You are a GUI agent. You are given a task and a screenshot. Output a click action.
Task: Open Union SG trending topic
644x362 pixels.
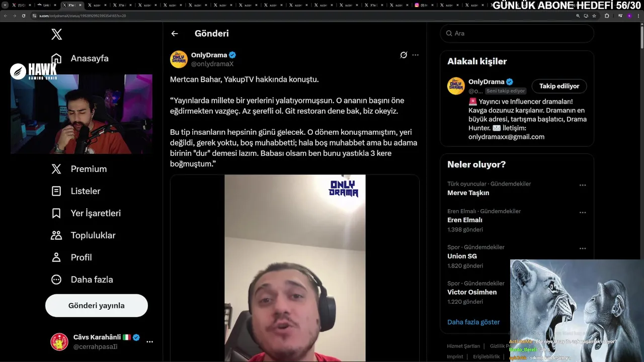462,256
